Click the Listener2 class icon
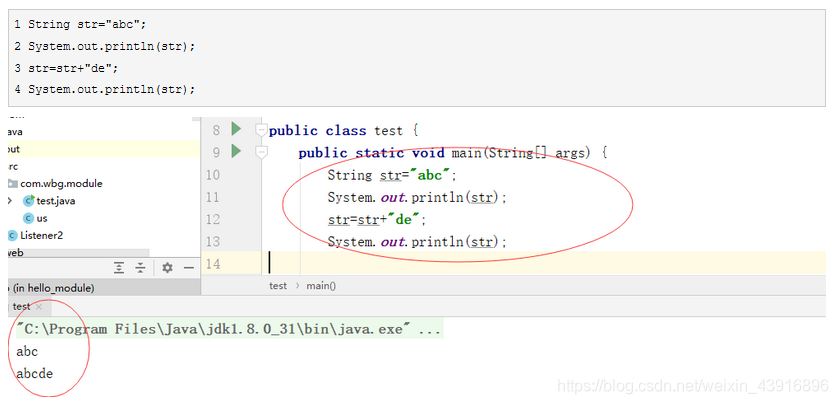The image size is (838, 404). click(12, 235)
